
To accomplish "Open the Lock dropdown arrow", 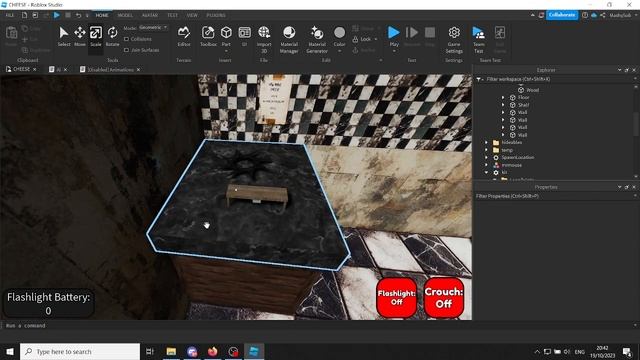I will point(376,39).
